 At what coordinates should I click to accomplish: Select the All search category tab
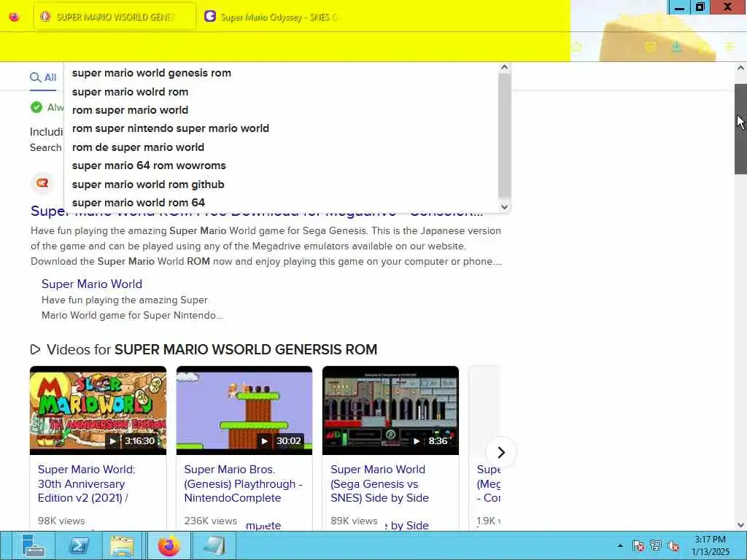(43, 77)
